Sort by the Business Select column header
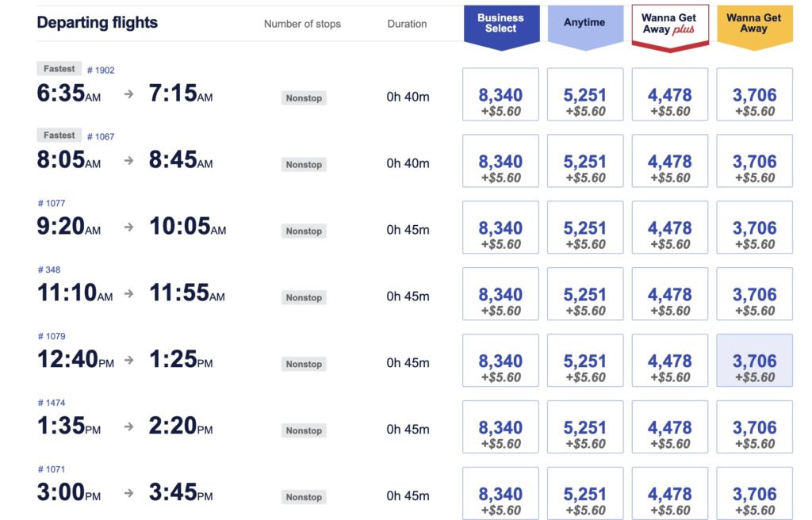Image resolution: width=812 pixels, height=520 pixels. (x=500, y=24)
